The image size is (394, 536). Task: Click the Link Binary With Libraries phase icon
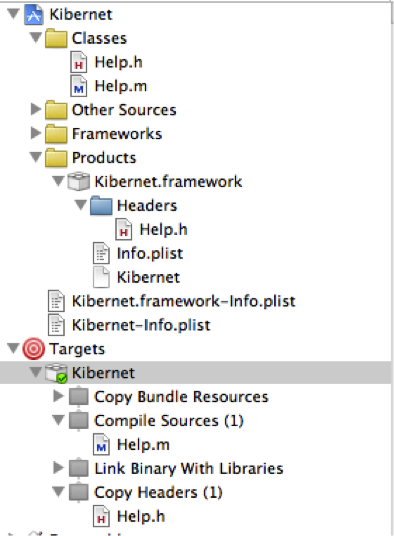click(79, 468)
